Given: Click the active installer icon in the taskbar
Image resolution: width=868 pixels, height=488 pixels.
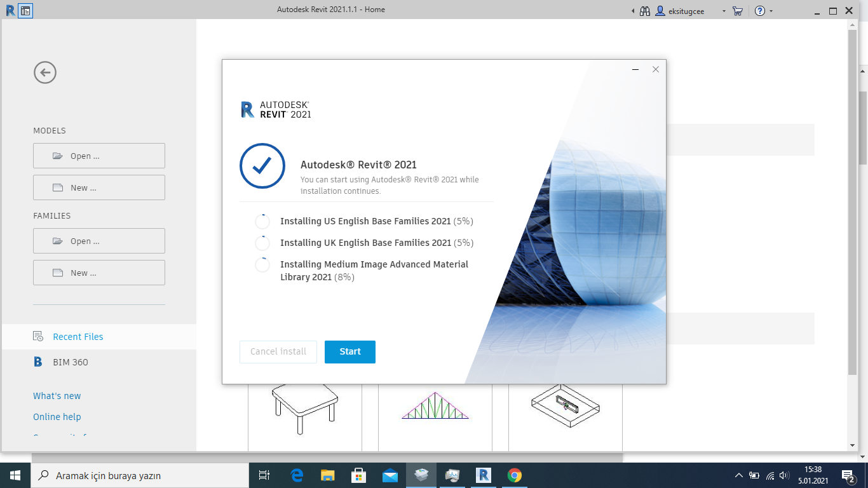Looking at the screenshot, I should point(421,475).
